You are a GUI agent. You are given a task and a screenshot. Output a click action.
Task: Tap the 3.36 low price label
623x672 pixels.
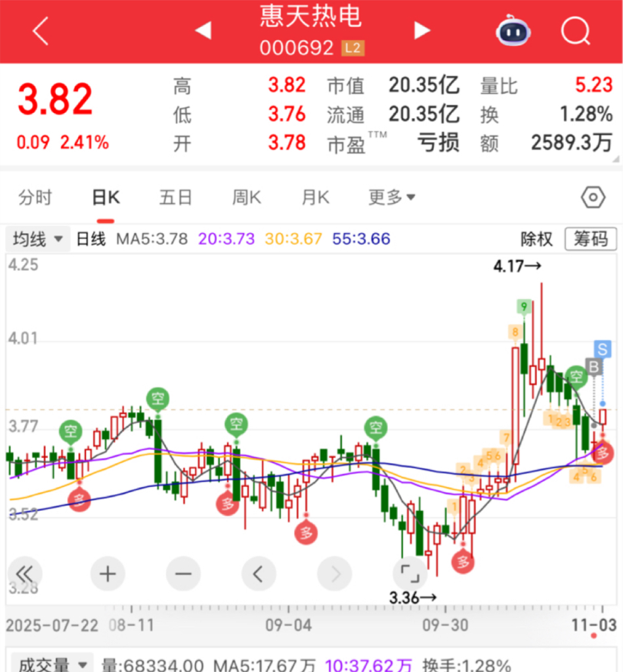[x=412, y=597]
